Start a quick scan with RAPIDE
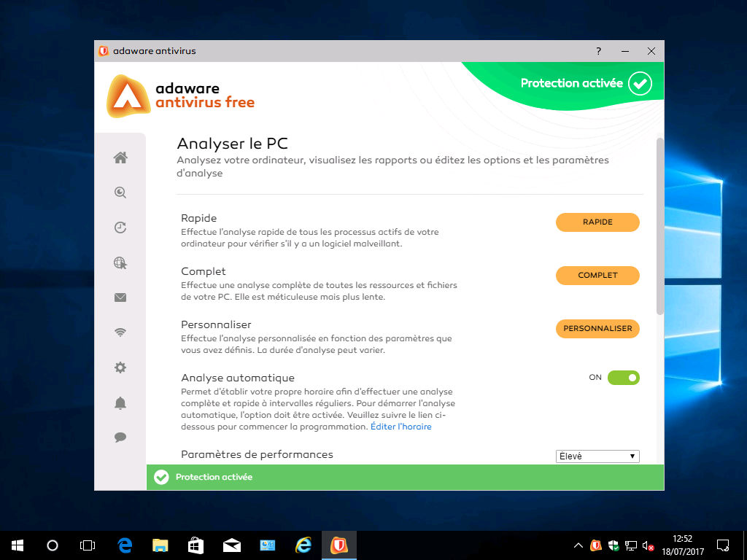Screen dimensions: 747x560 point(597,222)
